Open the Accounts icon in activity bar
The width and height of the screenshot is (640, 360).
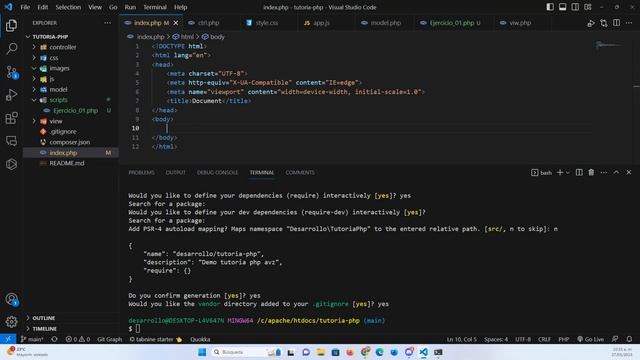[11, 299]
